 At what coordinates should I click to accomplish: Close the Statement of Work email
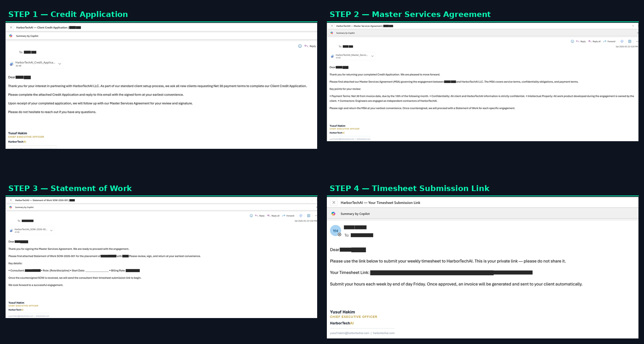click(x=11, y=200)
